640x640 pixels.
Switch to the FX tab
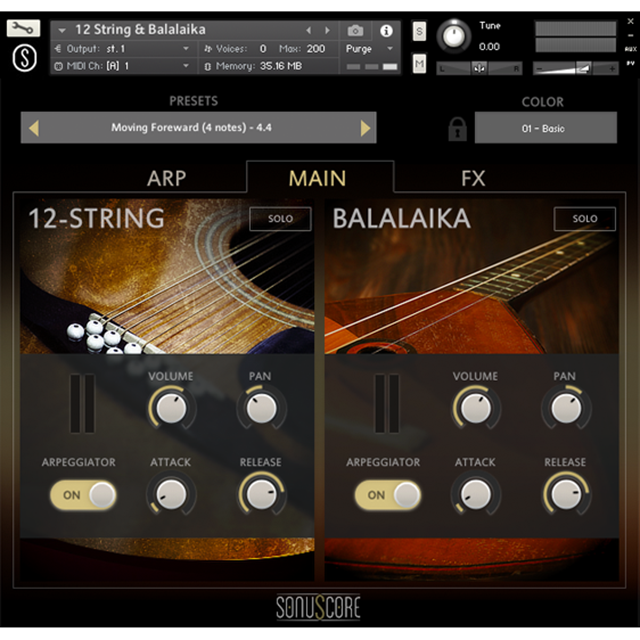(x=473, y=179)
